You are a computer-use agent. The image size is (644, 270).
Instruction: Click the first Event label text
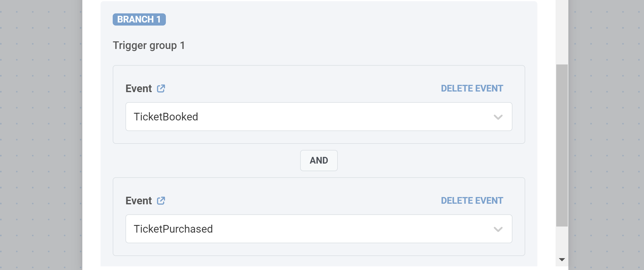pyautogui.click(x=139, y=88)
